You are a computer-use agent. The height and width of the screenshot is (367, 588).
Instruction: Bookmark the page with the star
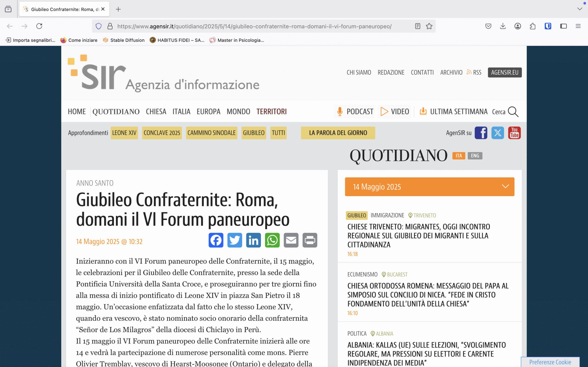point(429,26)
